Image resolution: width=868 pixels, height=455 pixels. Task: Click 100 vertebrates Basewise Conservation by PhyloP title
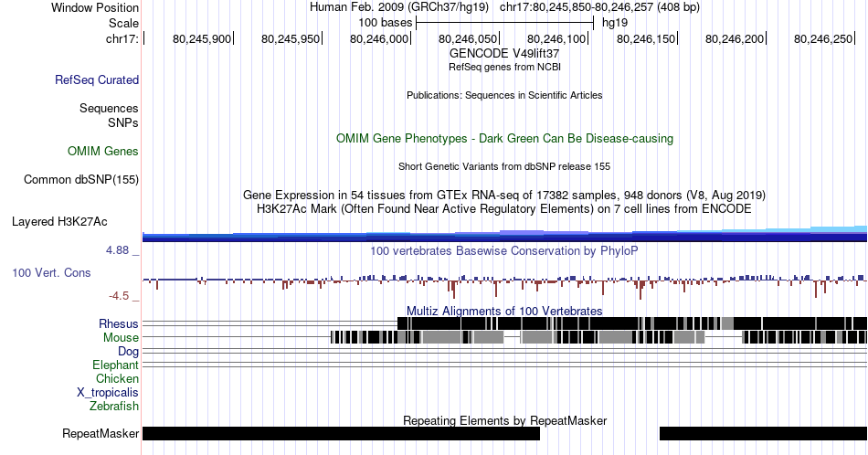coord(504,250)
